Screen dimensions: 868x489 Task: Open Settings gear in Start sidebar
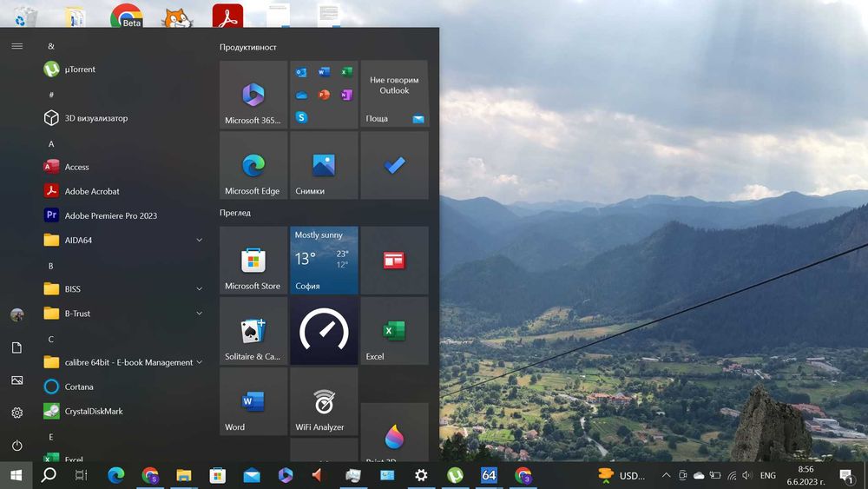tap(17, 413)
